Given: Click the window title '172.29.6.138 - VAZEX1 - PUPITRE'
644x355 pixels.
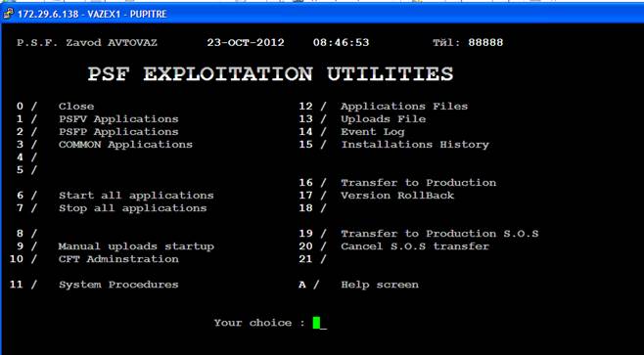Looking at the screenshot, I should 92,15.
